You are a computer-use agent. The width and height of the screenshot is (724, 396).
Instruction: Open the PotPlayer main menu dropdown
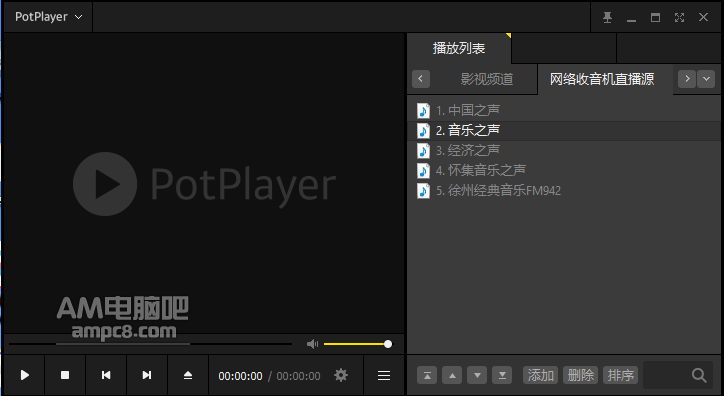click(48, 17)
